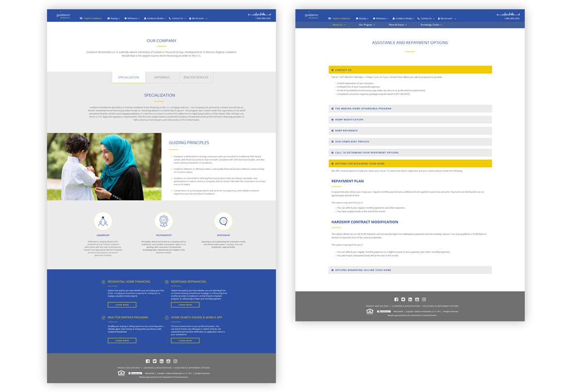Click Learn More under Residential Home Financing
Viewport: 581px width, 392px height.
tap(122, 305)
